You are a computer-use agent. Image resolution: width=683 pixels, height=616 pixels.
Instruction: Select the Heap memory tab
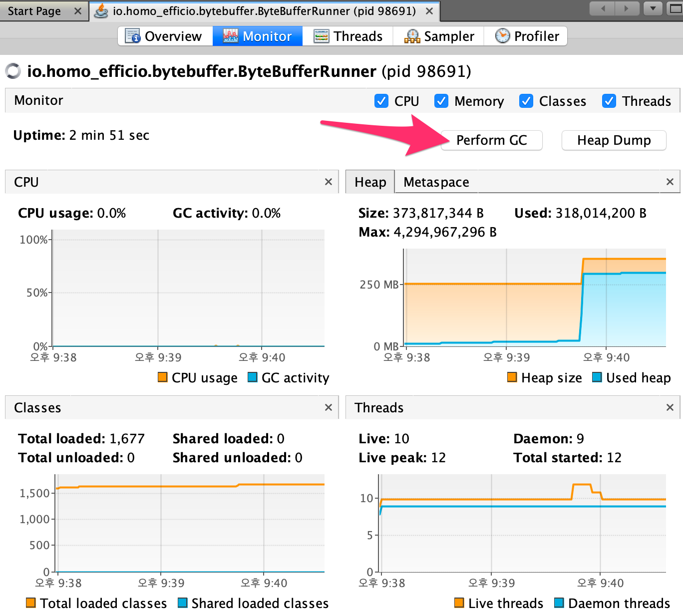pos(370,182)
